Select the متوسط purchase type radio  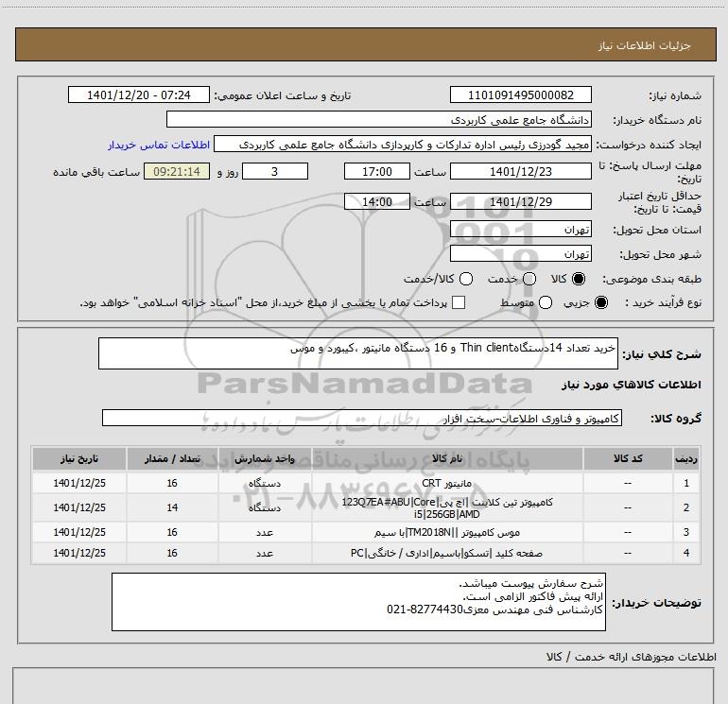pyautogui.click(x=546, y=302)
